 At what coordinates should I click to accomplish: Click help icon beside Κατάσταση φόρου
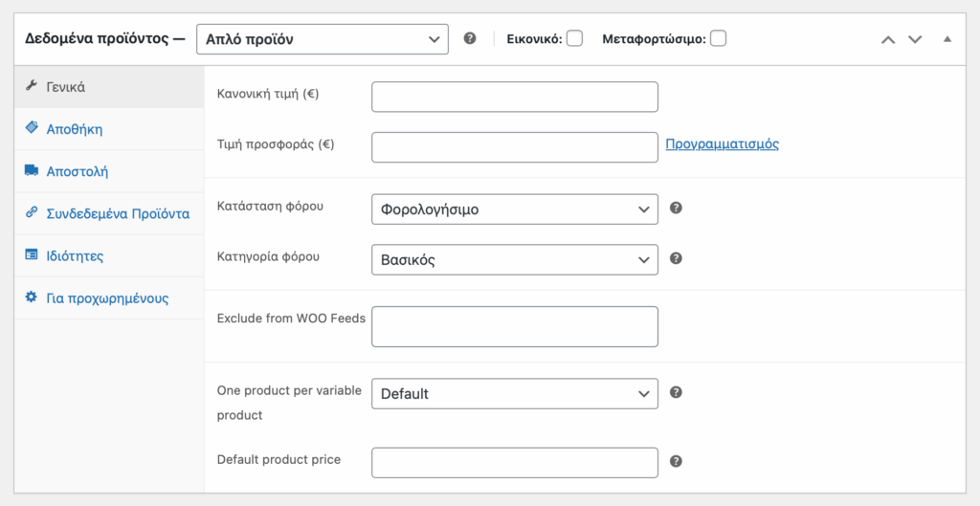click(676, 208)
